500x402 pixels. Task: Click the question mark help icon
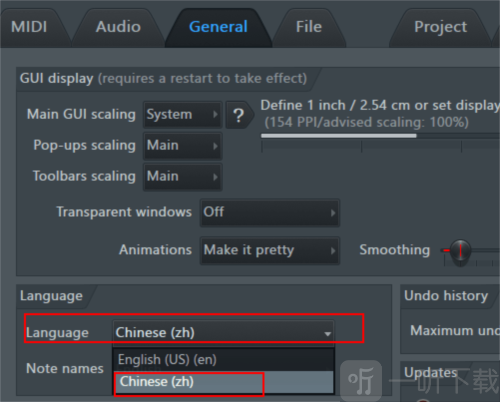(x=239, y=115)
